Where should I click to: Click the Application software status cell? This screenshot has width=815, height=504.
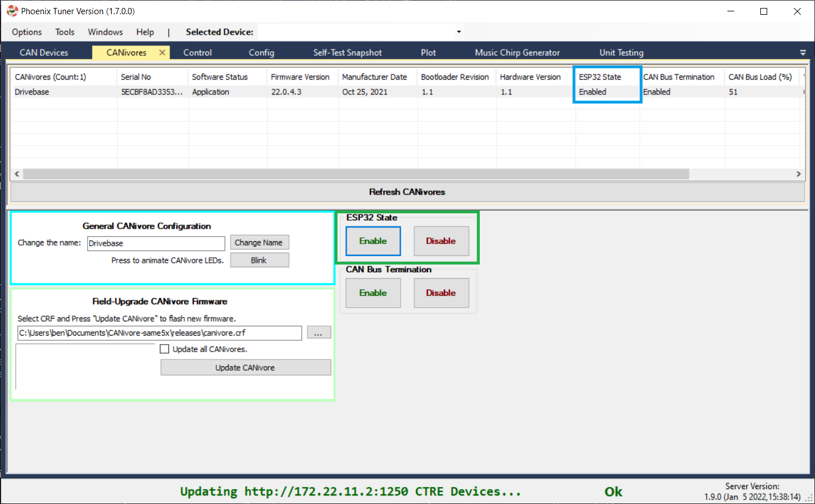(x=211, y=92)
